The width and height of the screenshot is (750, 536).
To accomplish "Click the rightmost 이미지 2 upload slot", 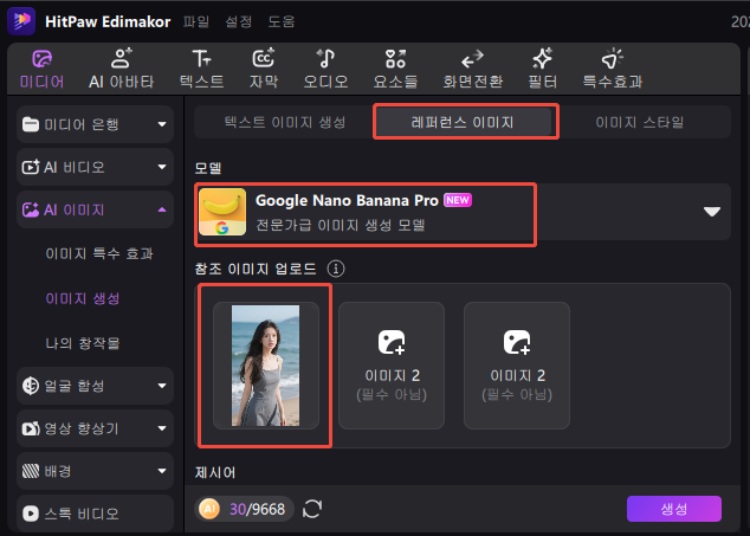I will [517, 365].
